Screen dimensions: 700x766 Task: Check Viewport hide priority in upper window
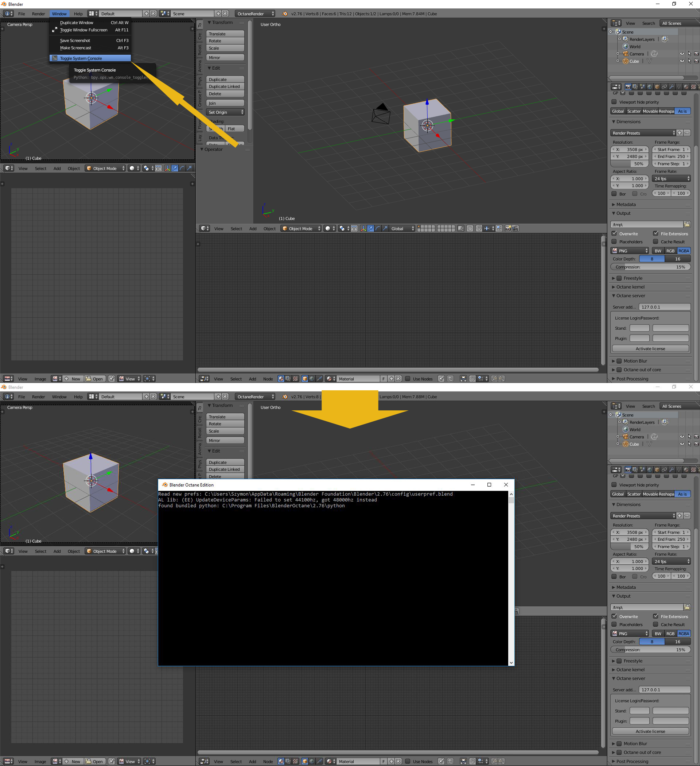(614, 102)
